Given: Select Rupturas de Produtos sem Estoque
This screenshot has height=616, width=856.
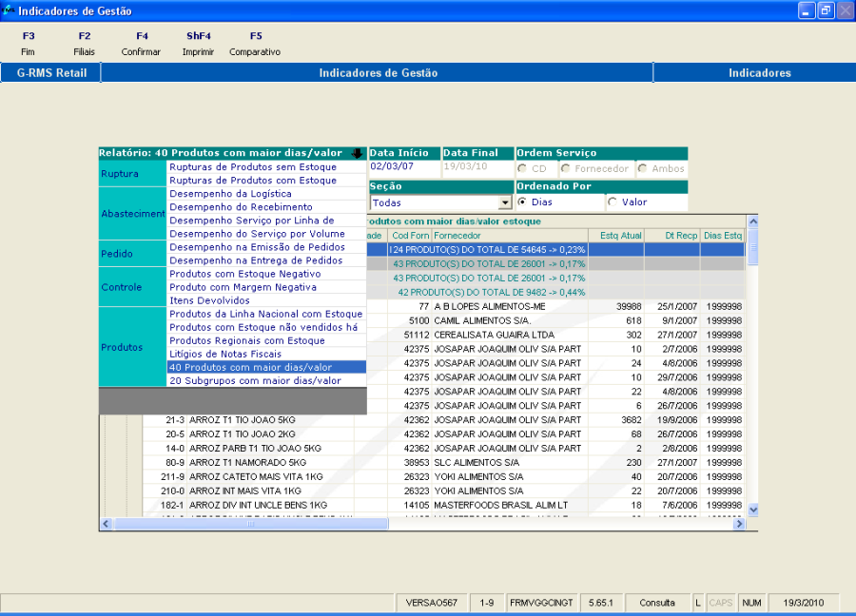Looking at the screenshot, I should pos(253,167).
